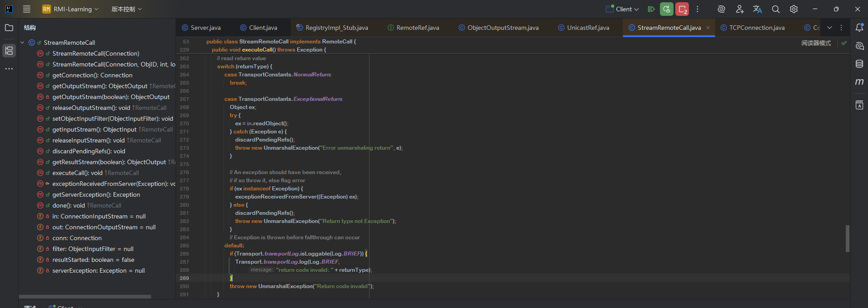Open the main hamburger menu
868x308 pixels.
pyautogui.click(x=27, y=9)
